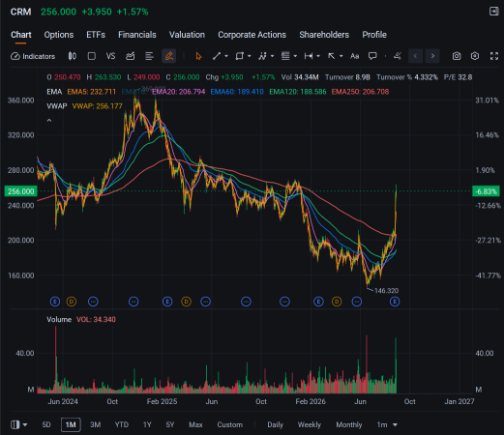Viewport: 504px width, 435px height.
Task: Switch to Monthly candles
Action: [x=349, y=425]
